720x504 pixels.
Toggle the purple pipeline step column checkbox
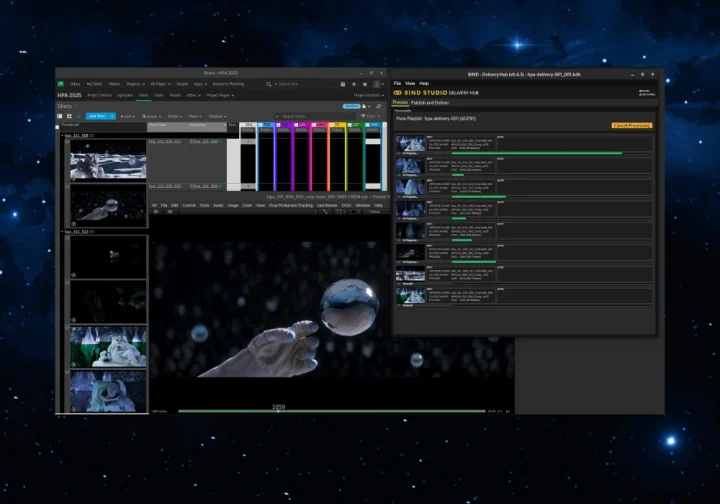278,125
